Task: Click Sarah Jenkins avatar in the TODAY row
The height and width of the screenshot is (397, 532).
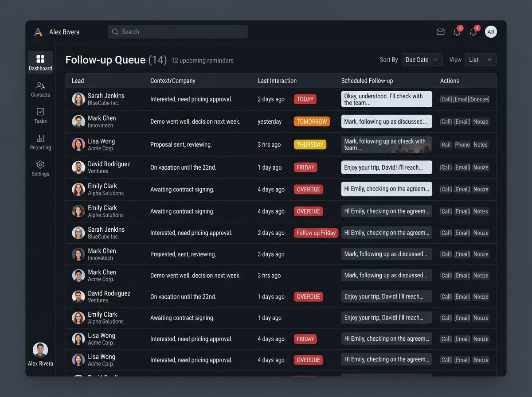Action: pos(78,99)
